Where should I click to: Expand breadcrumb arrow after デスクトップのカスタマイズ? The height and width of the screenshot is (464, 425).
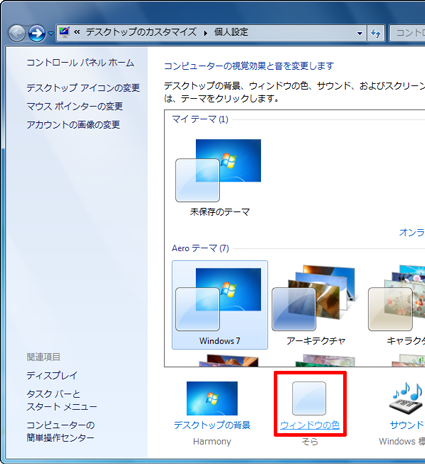pyautogui.click(x=205, y=33)
